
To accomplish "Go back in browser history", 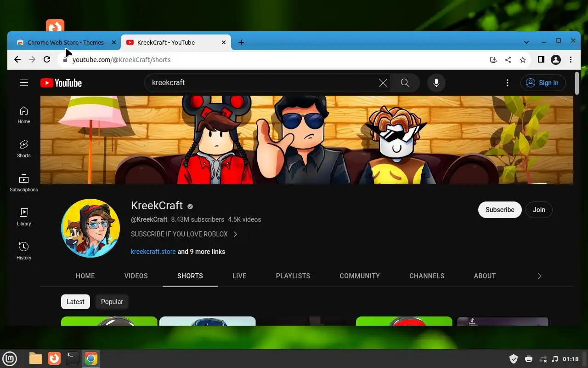I will click(x=17, y=59).
